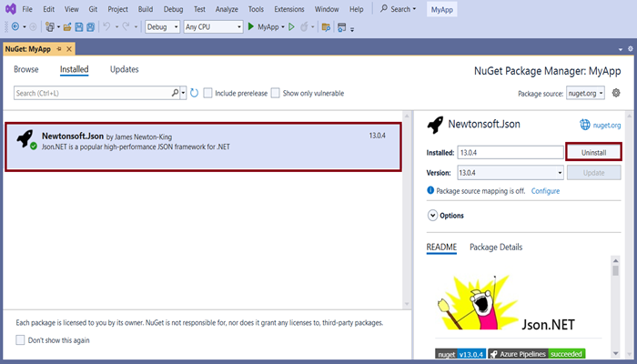Screen dimensions: 637x364
Task: Click into the Search (Ctrl+L) field
Action: coord(93,93)
